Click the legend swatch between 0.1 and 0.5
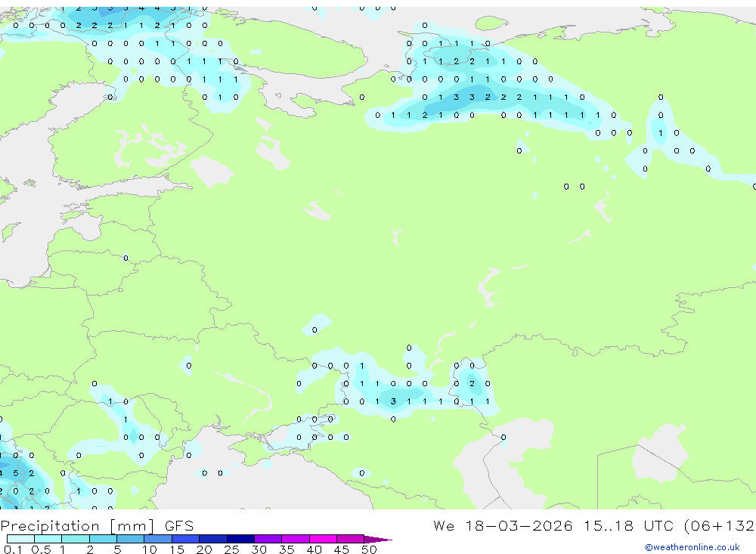756x554 pixels. [x=20, y=539]
